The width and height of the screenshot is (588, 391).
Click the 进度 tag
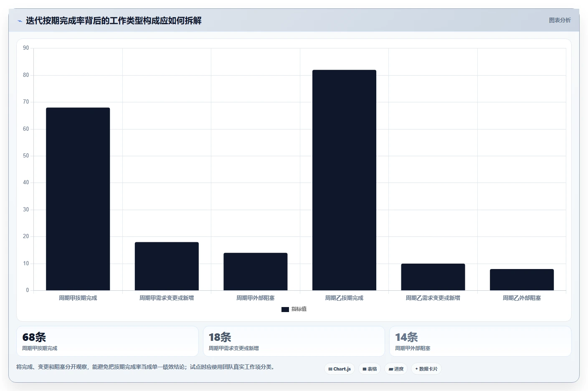pyautogui.click(x=396, y=369)
